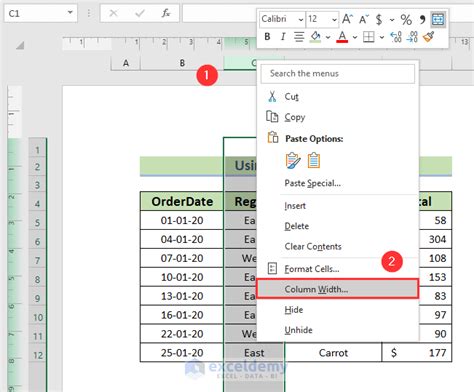Screen dimensions: 474x392
Task: Select row 8 header
Action: coord(37,279)
